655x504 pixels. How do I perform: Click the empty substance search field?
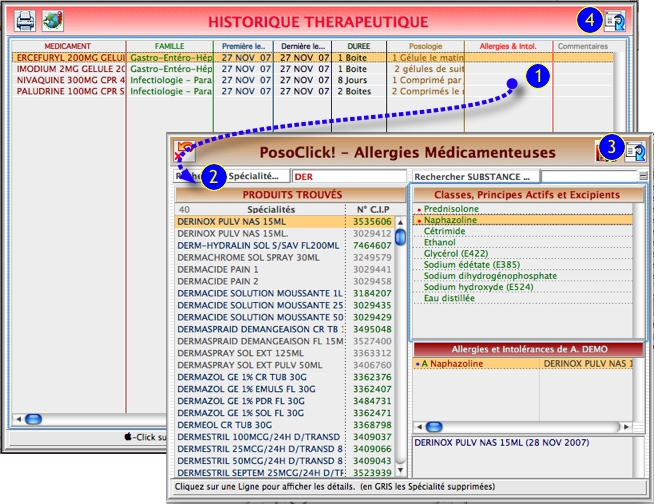[x=589, y=177]
